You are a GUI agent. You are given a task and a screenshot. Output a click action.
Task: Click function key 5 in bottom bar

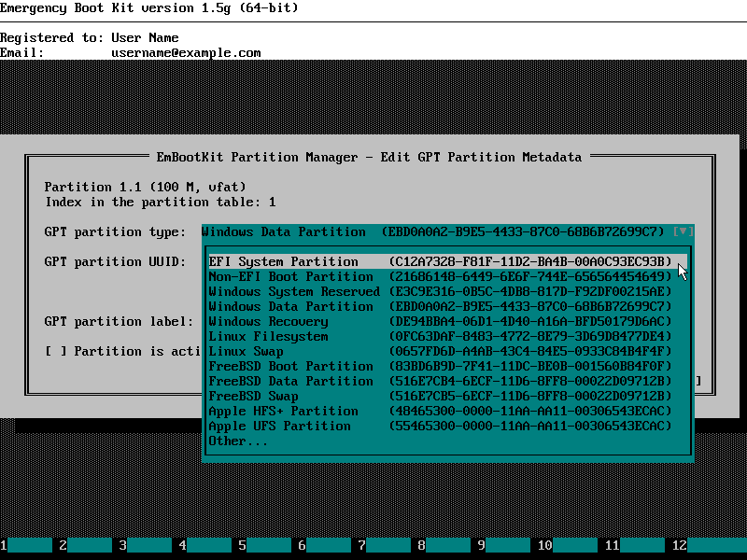click(265, 545)
